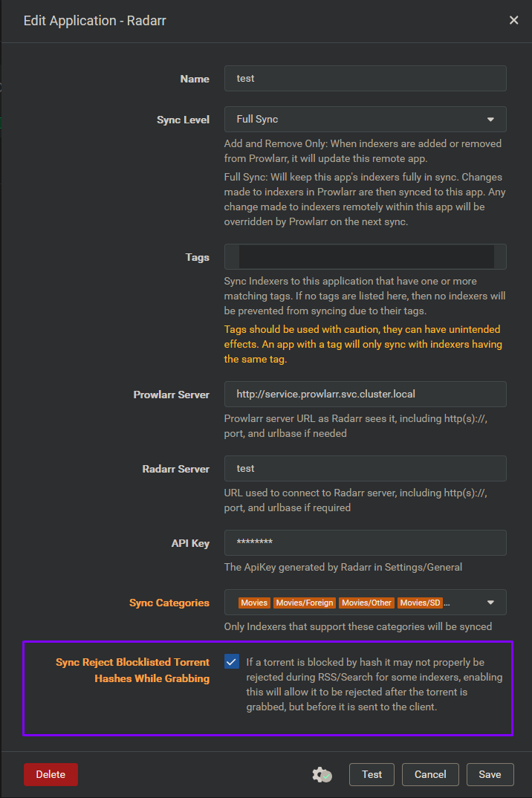Remove the Movies/Other category tag

click(x=366, y=603)
